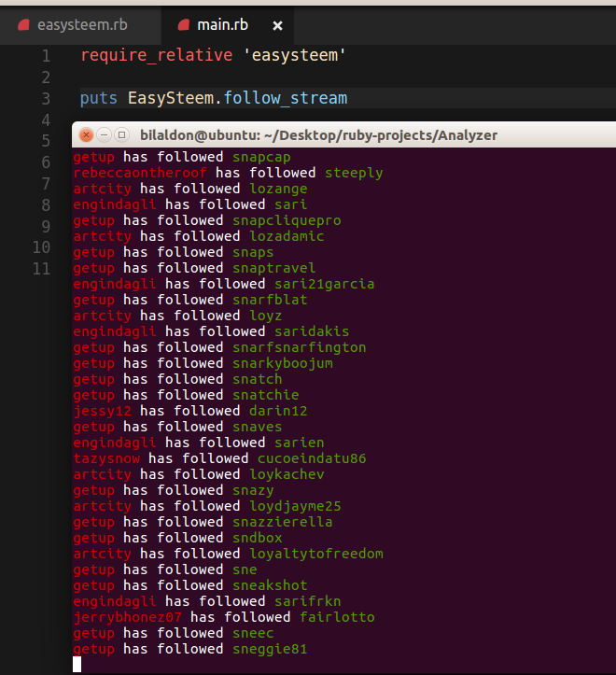Click line number 2 in the gutter

[46, 77]
